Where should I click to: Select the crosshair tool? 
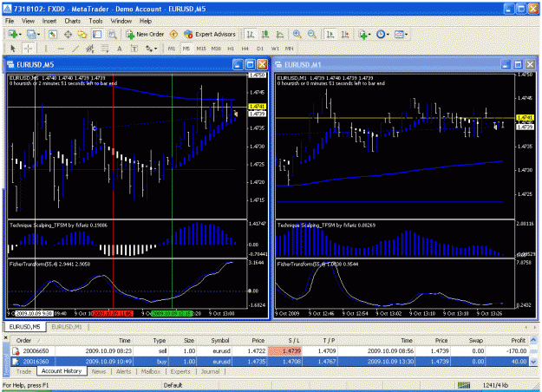pyautogui.click(x=28, y=49)
